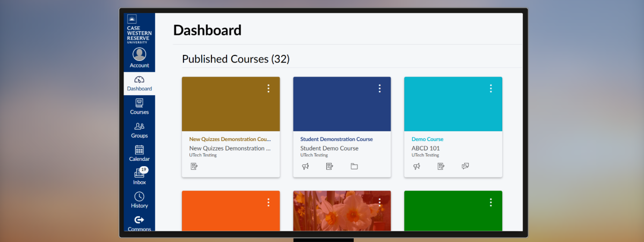
Task: Open discussions icon on Demo Course card
Action: tap(465, 166)
